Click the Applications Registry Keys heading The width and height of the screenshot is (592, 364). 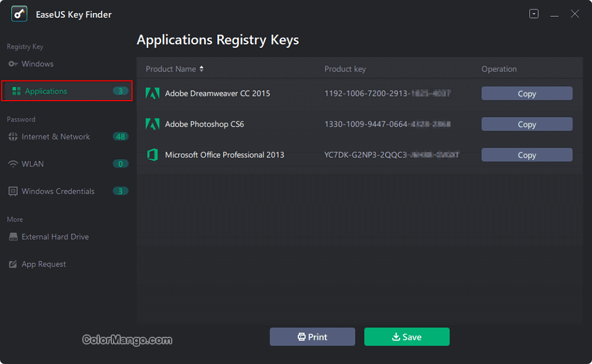218,40
